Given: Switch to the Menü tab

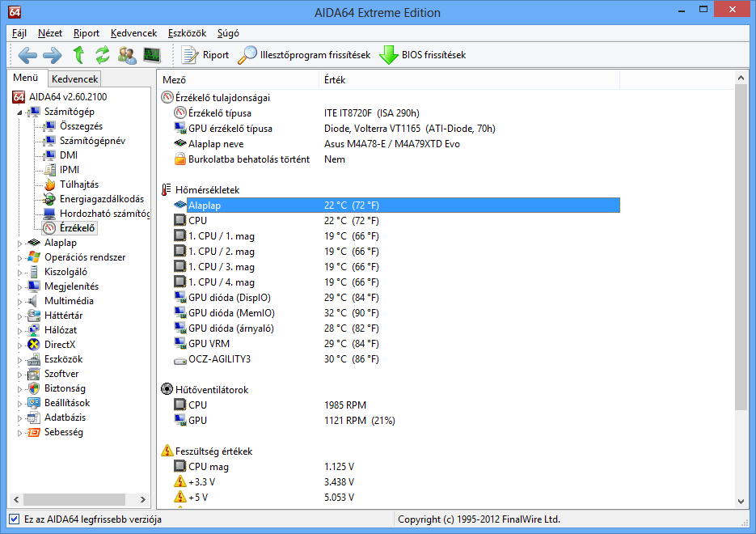Looking at the screenshot, I should [x=26, y=78].
